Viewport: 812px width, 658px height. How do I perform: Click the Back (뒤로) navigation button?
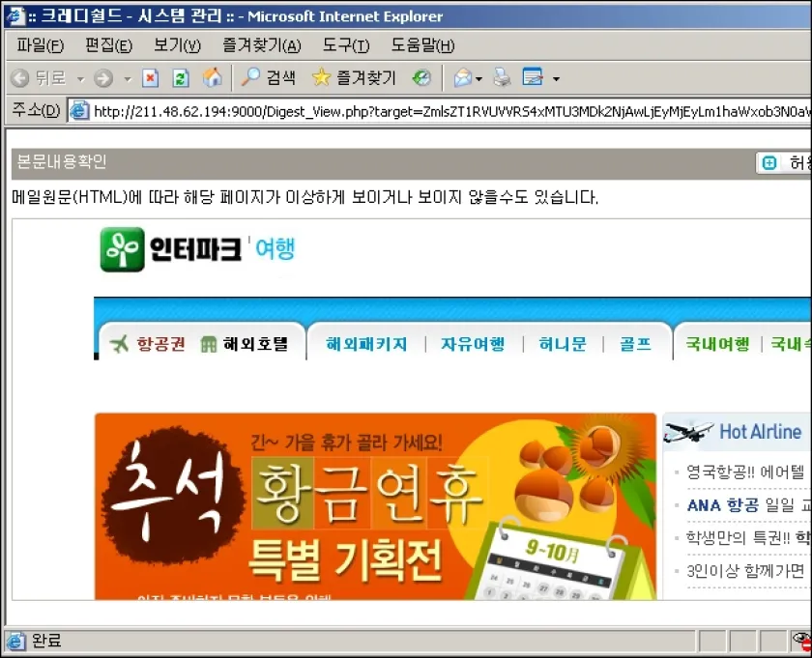39,78
